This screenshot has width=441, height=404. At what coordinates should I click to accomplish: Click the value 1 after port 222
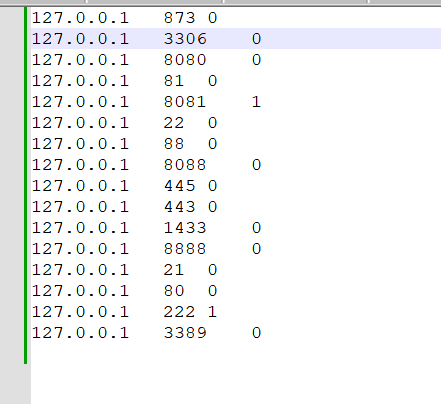coord(212,312)
